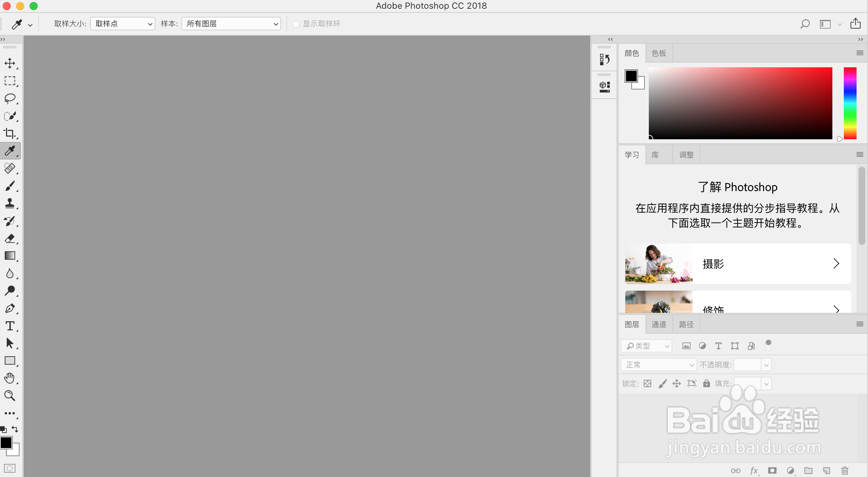The height and width of the screenshot is (477, 868).
Task: Switch to the 色板 tab
Action: [659, 53]
